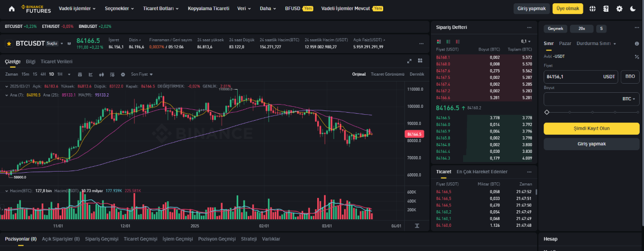
Task: Collapse the Hacim volume indicator legend
Action: [7, 190]
